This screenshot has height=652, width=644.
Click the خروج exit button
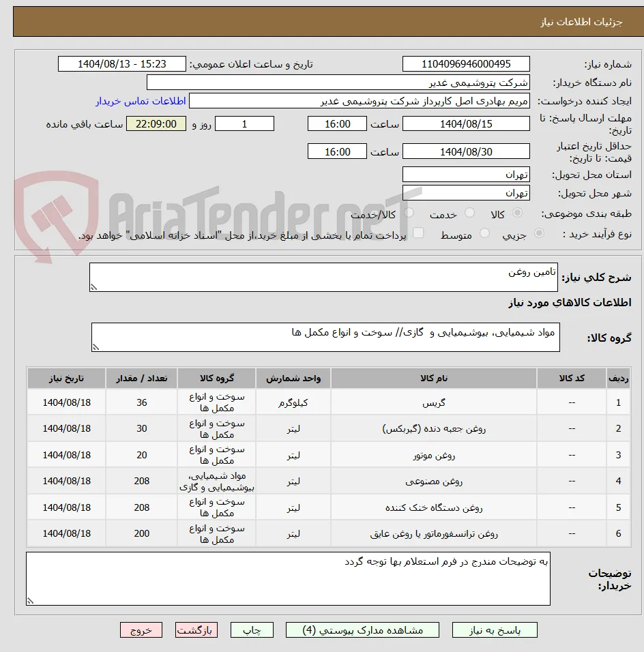141,630
